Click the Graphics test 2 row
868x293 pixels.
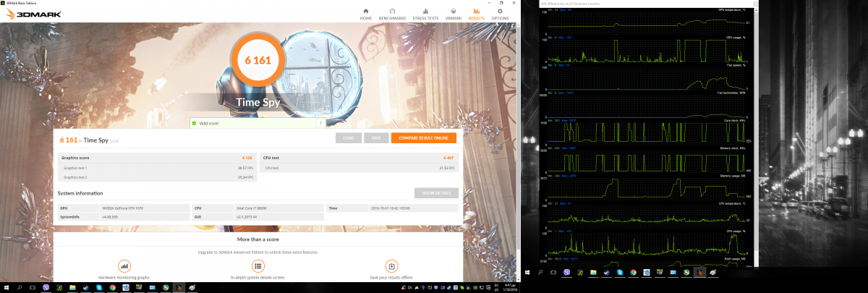tap(157, 176)
